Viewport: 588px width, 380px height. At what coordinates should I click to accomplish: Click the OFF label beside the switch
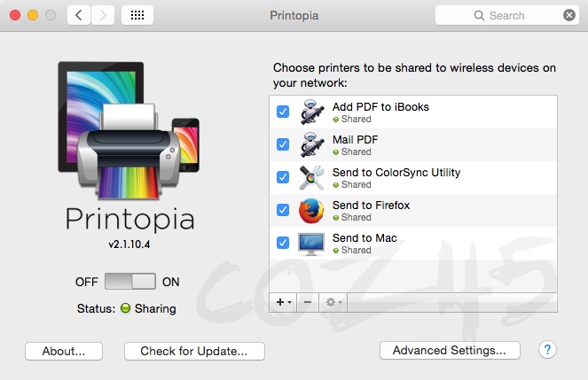coord(87,282)
